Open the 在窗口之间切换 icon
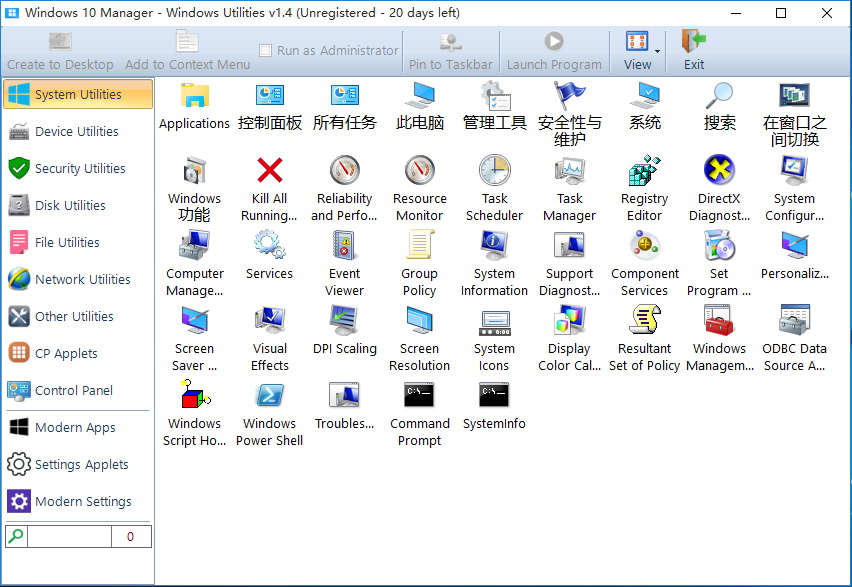 coord(794,95)
